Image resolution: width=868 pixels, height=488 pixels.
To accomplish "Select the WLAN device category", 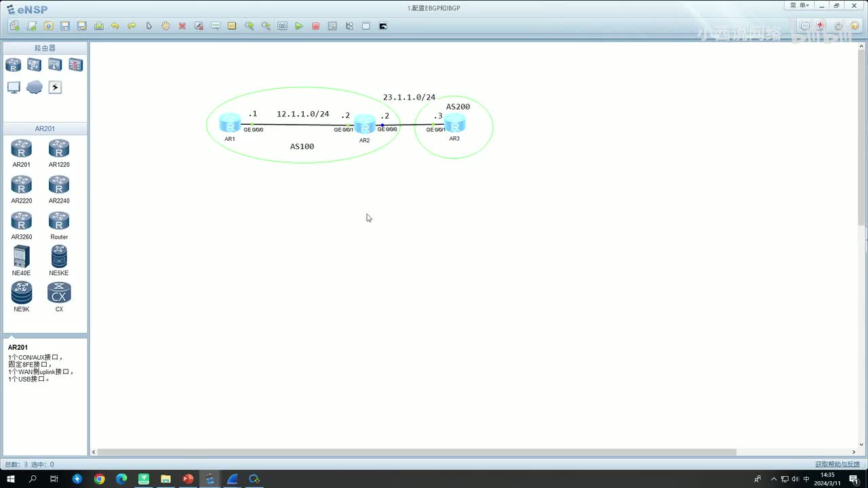I will (55, 64).
